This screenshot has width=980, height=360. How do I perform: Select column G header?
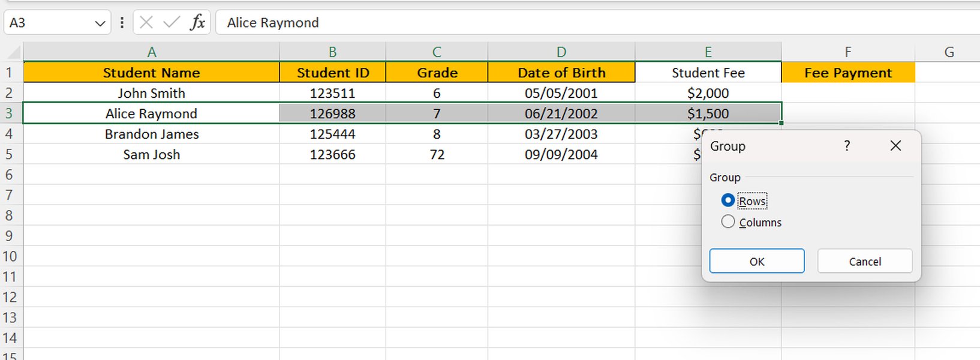949,52
